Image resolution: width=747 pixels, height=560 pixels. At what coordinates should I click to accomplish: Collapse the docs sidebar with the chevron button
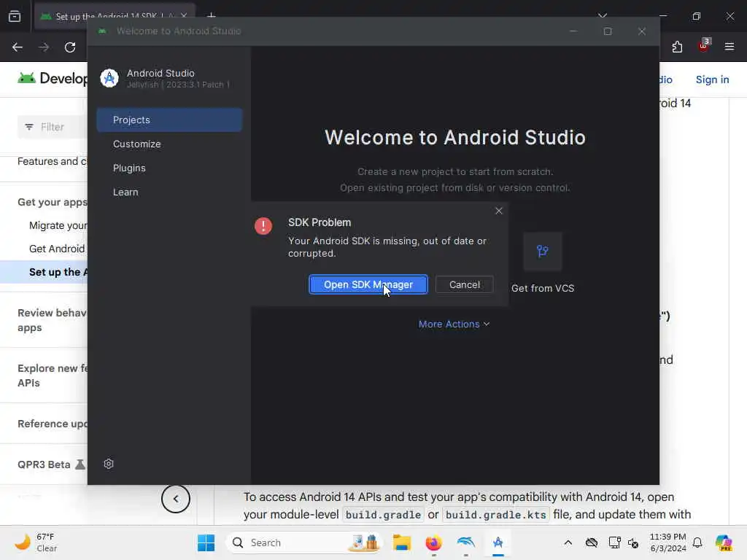click(175, 499)
